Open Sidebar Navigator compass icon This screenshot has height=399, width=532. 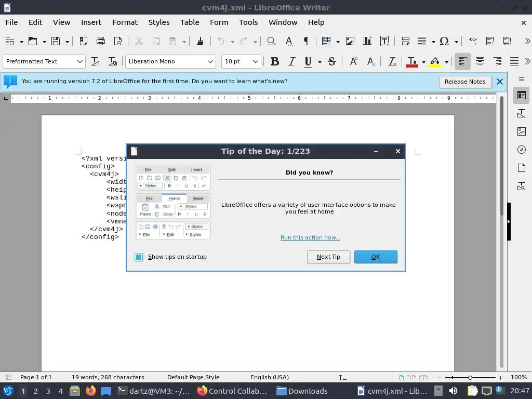pyautogui.click(x=522, y=150)
